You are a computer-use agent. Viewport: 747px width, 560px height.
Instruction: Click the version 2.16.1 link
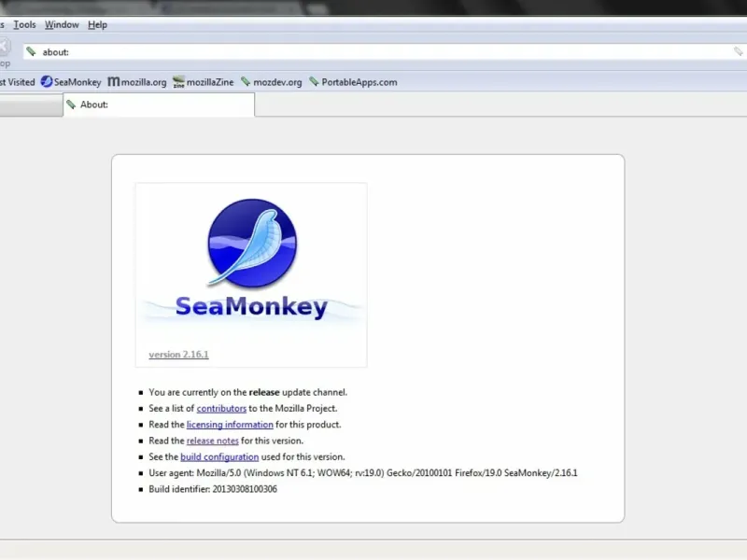coord(178,355)
